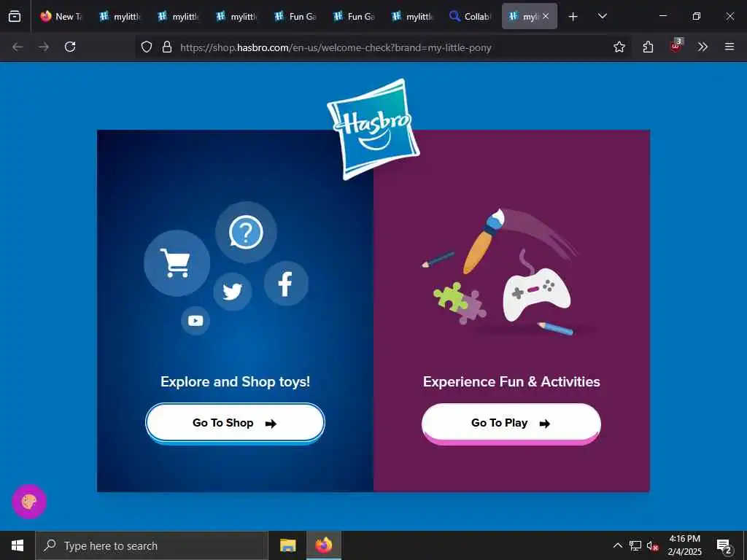Screen dimensions: 747x560
Task: Click the Firefox taskbar icon
Action: click(323, 545)
